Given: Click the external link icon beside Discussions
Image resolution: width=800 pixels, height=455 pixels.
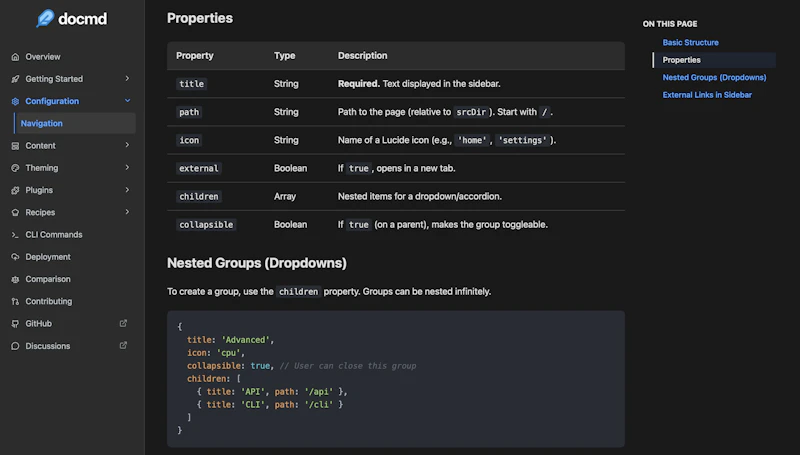Looking at the screenshot, I should click(x=123, y=346).
